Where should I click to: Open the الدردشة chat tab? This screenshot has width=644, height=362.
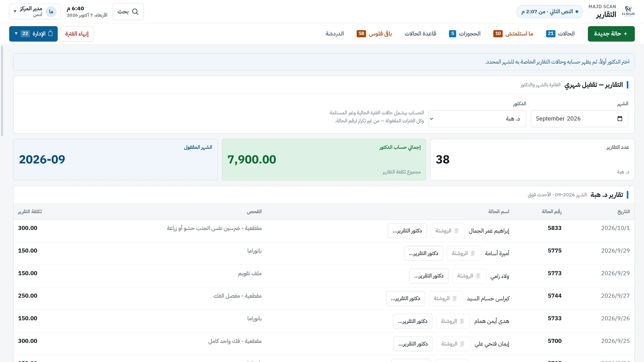(x=335, y=34)
